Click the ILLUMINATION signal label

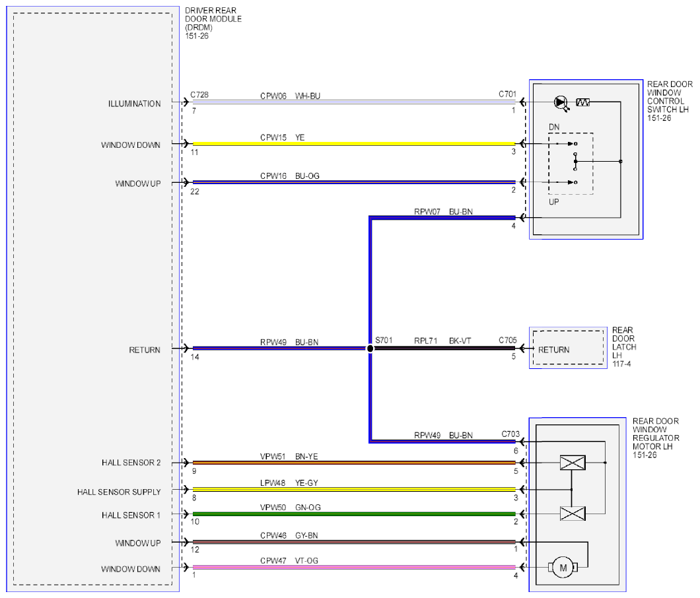pyautogui.click(x=134, y=104)
